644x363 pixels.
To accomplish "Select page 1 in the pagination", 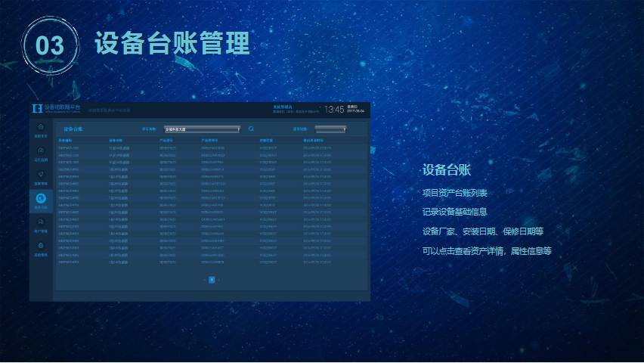I will coord(212,280).
